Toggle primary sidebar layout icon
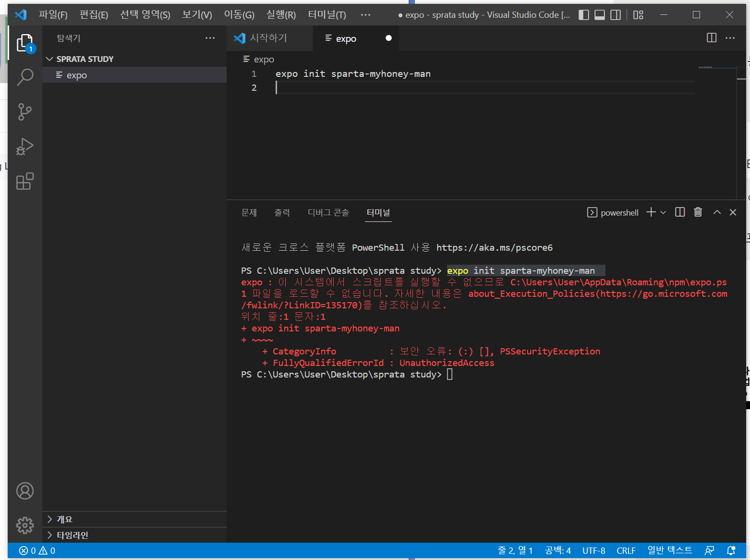The width and height of the screenshot is (750, 560). [584, 15]
